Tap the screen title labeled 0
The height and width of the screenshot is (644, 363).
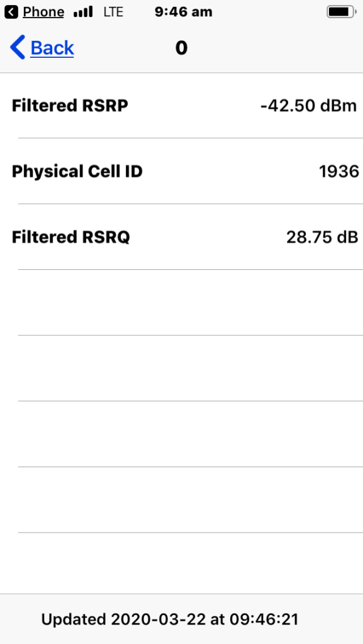click(181, 47)
